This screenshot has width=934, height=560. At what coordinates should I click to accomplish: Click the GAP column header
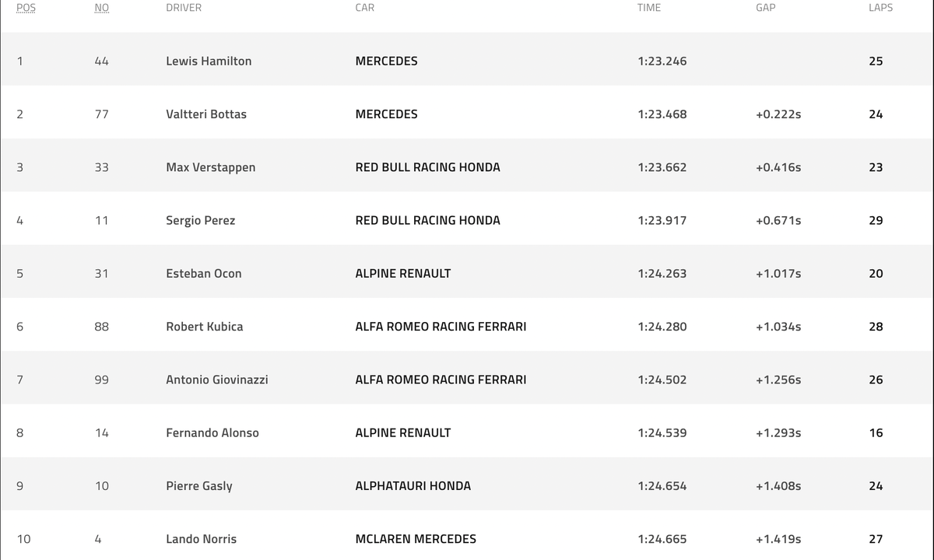coord(766,8)
